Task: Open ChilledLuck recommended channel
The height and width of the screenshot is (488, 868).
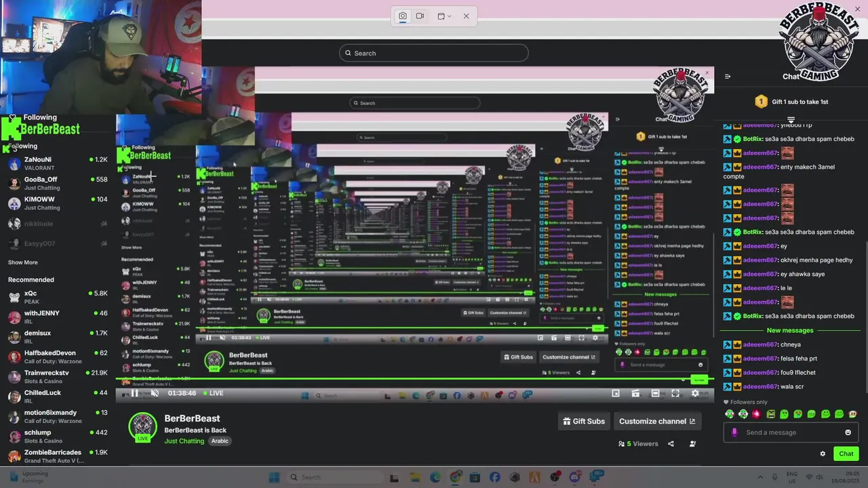Action: [57, 396]
